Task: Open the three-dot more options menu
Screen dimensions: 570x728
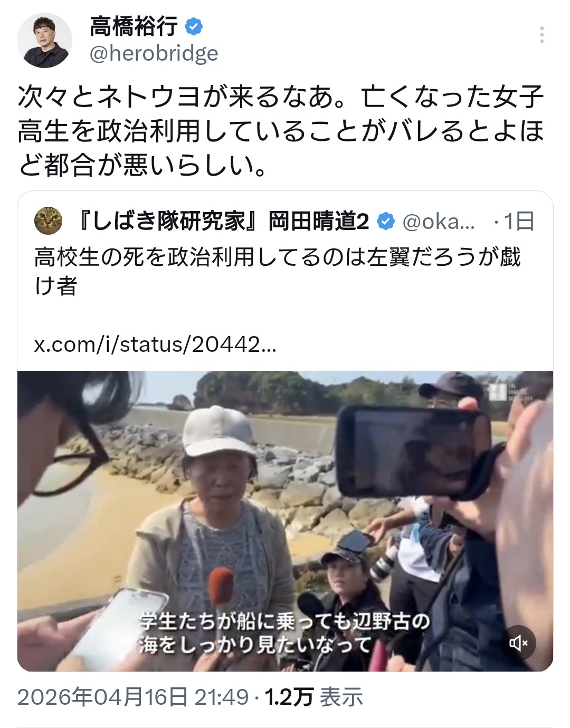Action: (541, 35)
